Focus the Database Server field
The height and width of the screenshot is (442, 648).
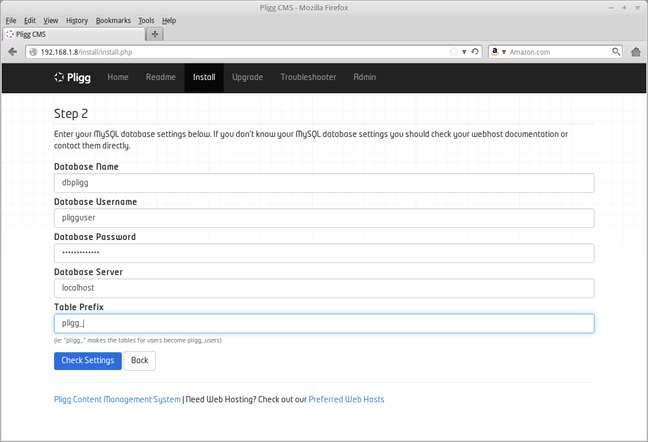click(324, 288)
